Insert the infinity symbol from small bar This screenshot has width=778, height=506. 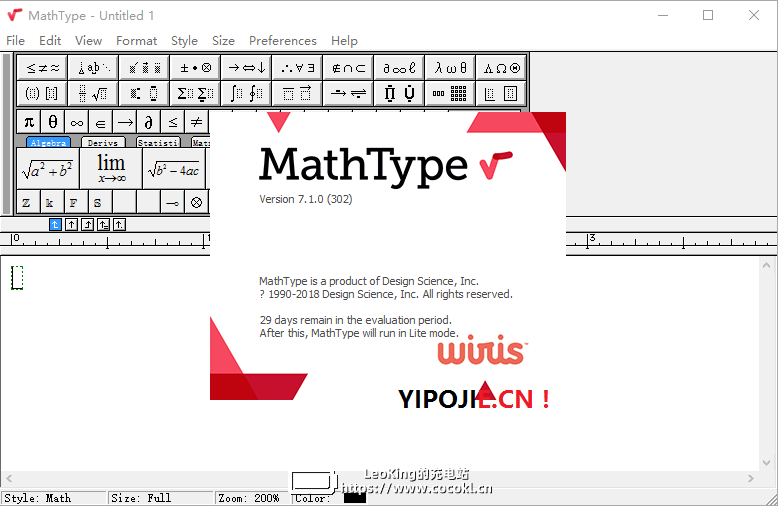coord(77,122)
